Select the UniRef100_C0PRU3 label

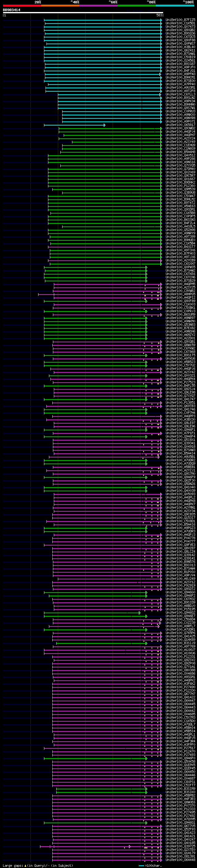click(180, 111)
